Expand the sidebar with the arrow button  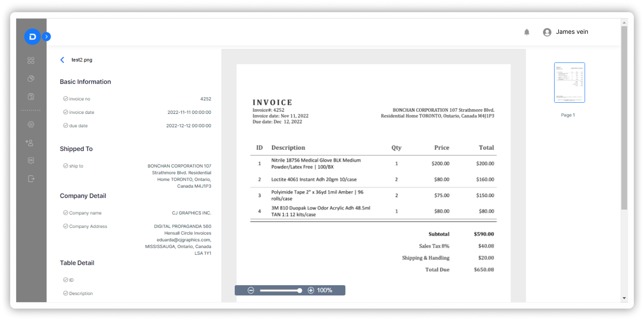click(x=46, y=37)
